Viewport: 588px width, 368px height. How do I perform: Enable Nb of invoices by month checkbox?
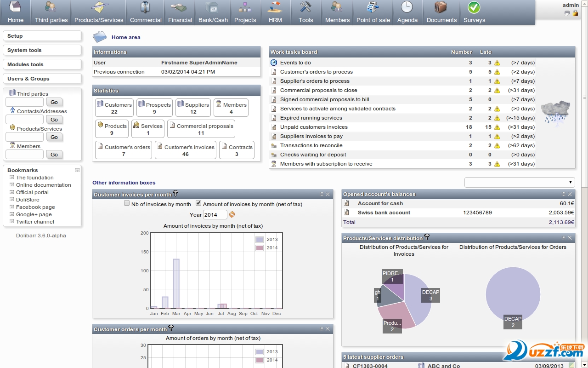(x=127, y=203)
